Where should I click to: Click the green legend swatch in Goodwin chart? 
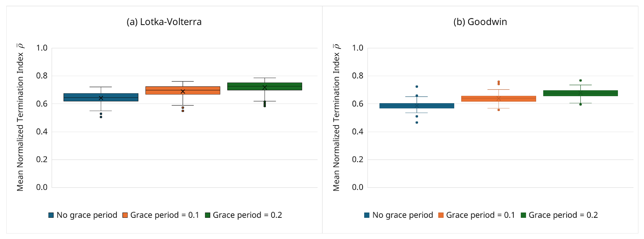(x=523, y=215)
